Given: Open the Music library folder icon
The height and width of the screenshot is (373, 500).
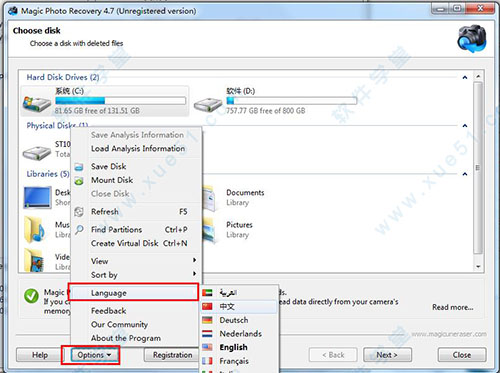Looking at the screenshot, I should click(x=35, y=230).
